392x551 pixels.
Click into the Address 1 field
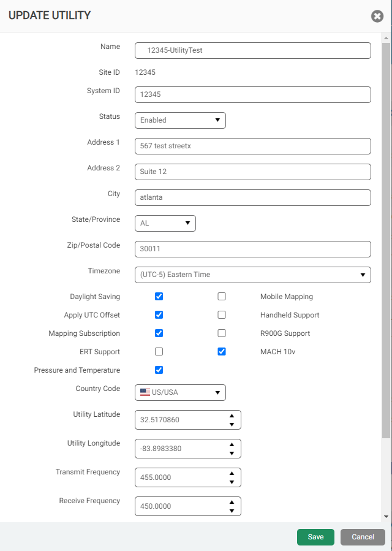(252, 146)
